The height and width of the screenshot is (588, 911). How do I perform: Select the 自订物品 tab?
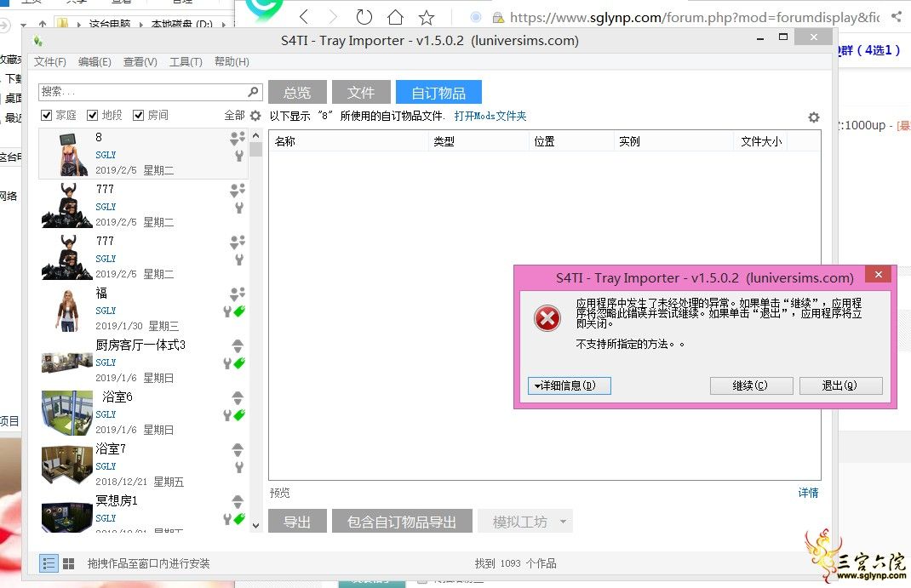[x=438, y=92]
